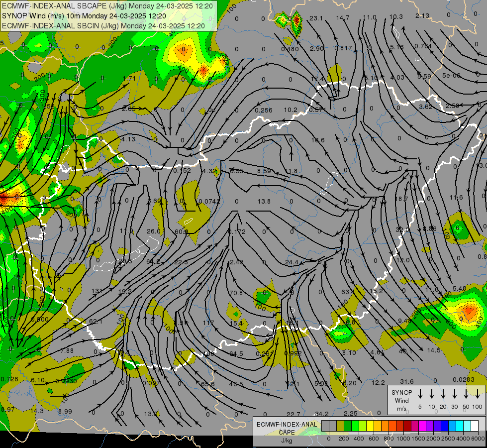487x448 pixels.
Task: Click the wind arrow above 30 in SYNOP legend
Action: pyautogui.click(x=454, y=394)
